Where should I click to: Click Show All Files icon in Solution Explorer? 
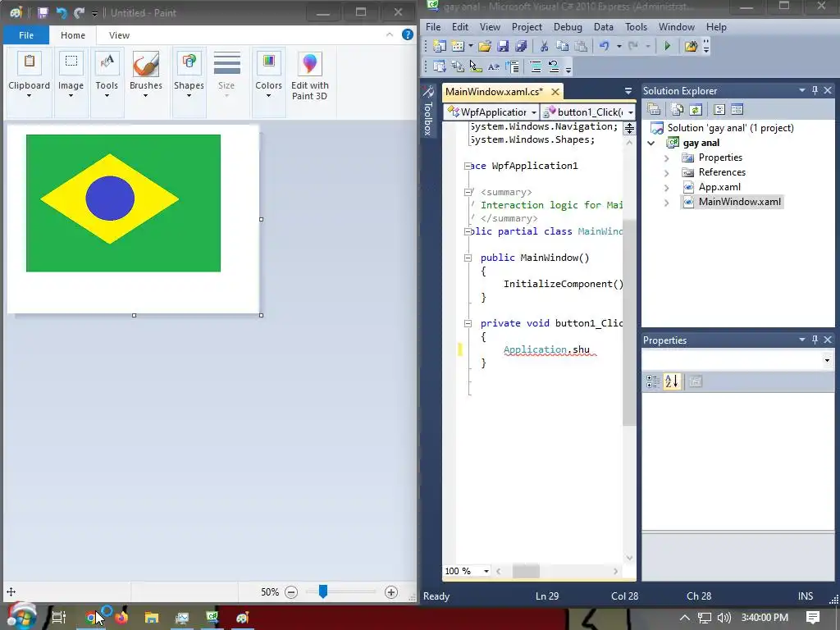coord(677,110)
